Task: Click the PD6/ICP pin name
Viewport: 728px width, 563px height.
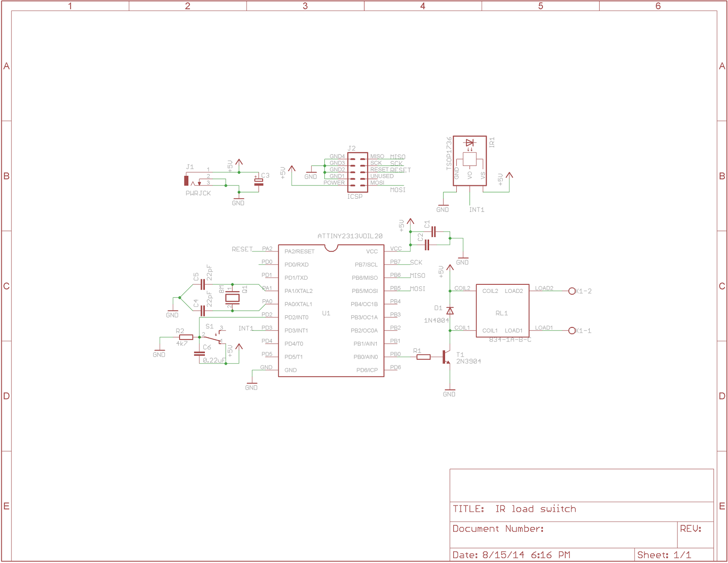Action: click(x=367, y=370)
